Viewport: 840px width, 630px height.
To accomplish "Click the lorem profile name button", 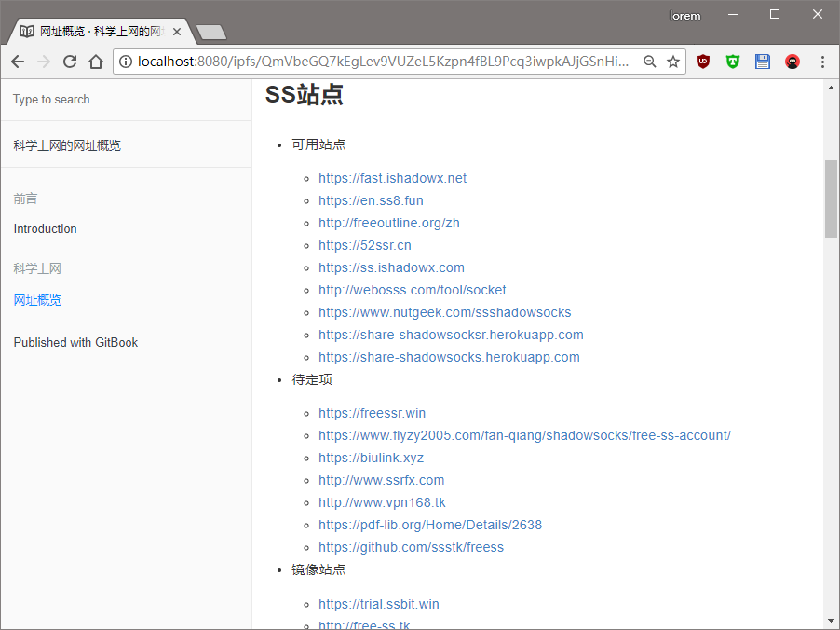I will [684, 16].
